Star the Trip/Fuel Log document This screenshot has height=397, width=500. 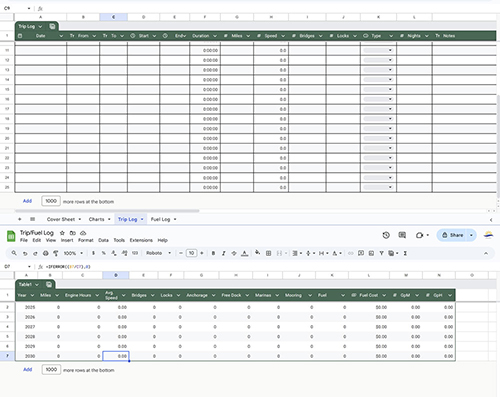[62, 233]
